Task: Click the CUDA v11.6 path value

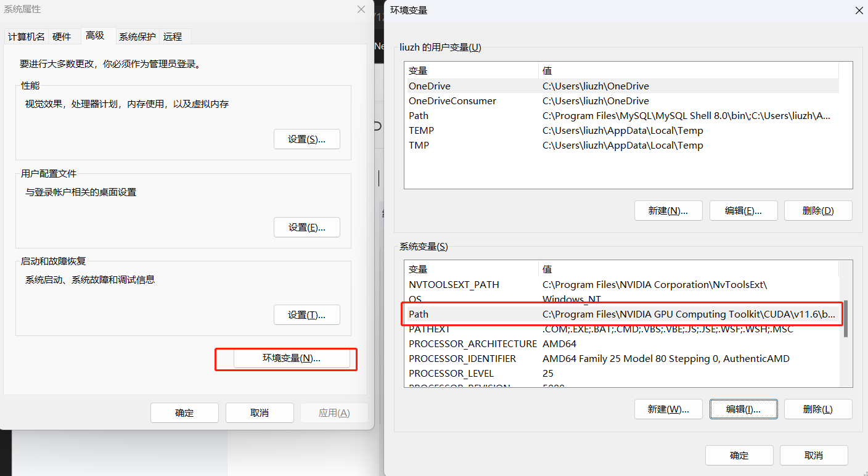Action: 689,314
